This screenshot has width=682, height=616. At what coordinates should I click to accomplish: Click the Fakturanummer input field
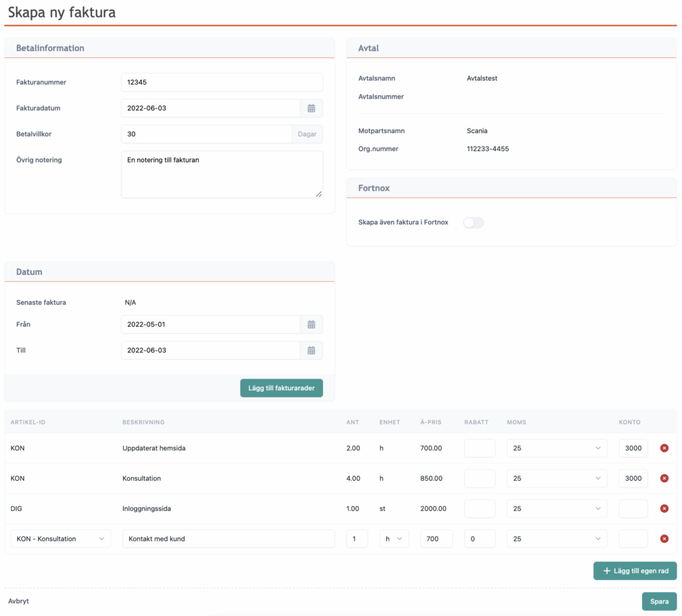(222, 82)
